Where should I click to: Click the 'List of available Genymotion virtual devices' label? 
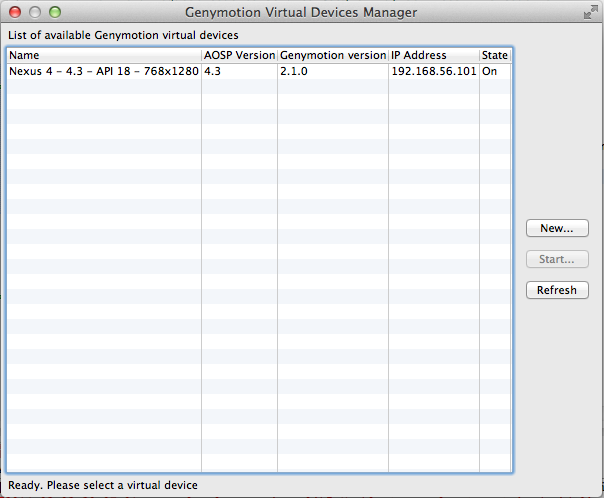[x=123, y=35]
